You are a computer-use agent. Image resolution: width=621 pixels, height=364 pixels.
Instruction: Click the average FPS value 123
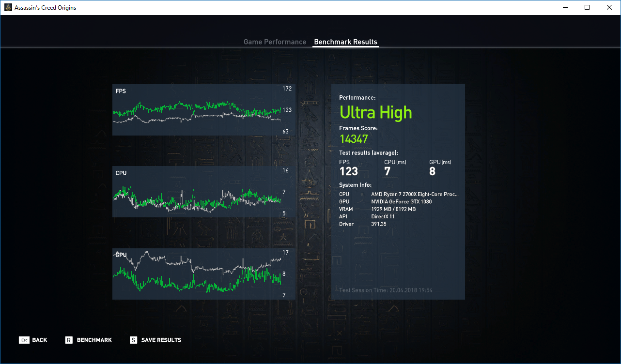pyautogui.click(x=349, y=171)
